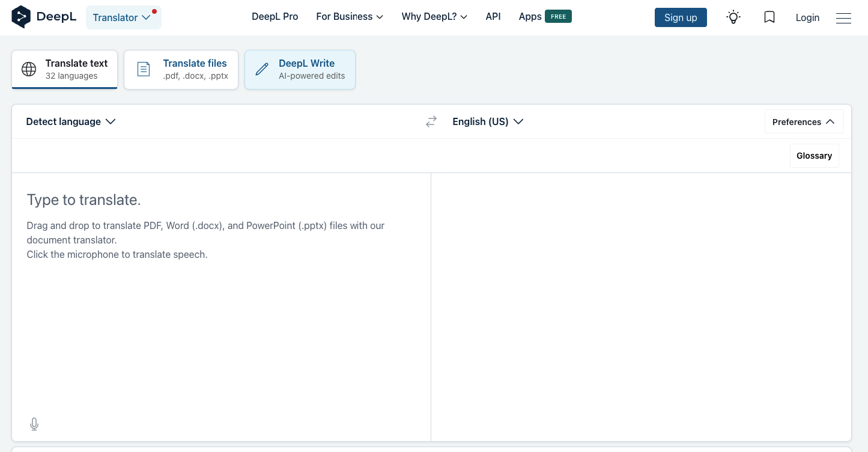The height and width of the screenshot is (452, 868).
Task: Switch to the Translate files tab
Action: 181,69
